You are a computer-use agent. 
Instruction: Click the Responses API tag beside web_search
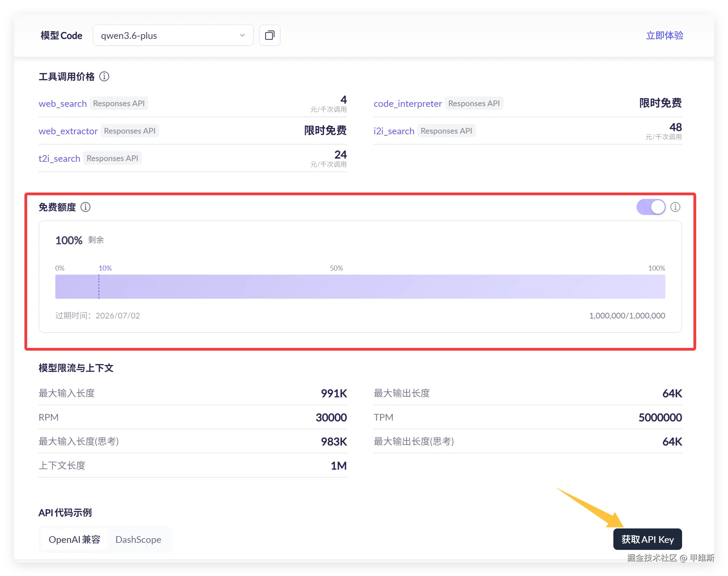coord(118,103)
